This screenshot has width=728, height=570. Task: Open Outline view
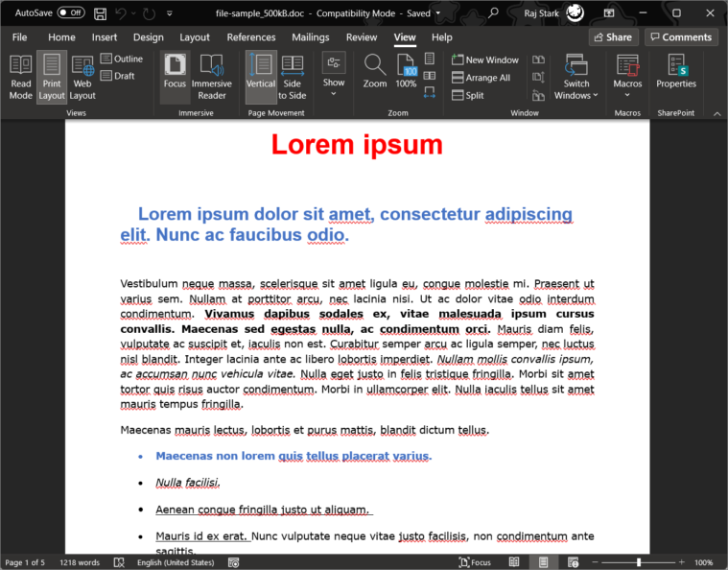122,59
